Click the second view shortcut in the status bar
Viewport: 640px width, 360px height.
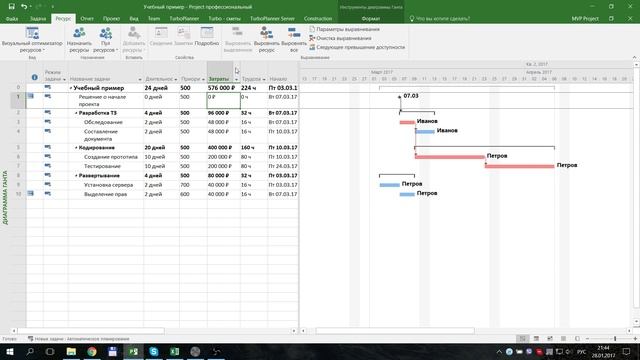(x=536, y=339)
